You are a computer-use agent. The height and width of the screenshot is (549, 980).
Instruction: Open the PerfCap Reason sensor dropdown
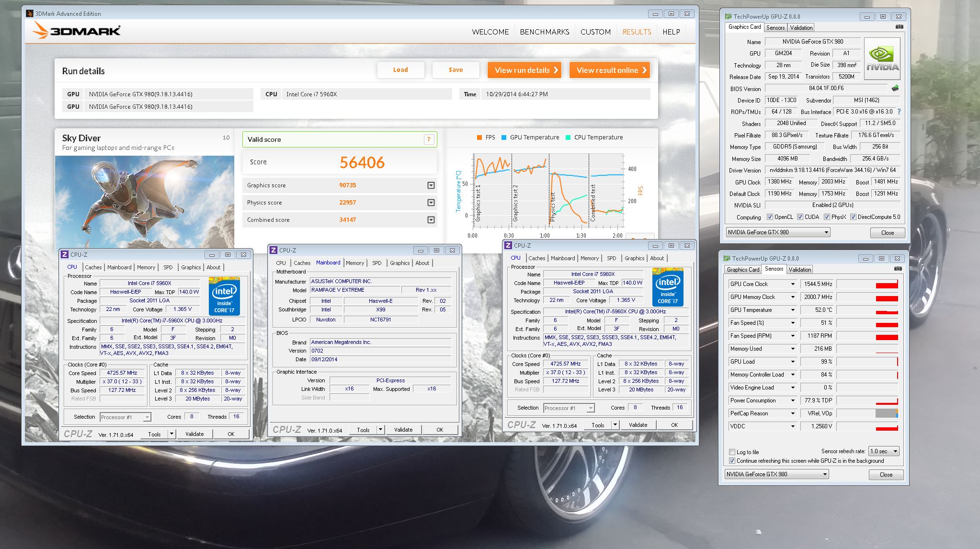[x=793, y=413]
